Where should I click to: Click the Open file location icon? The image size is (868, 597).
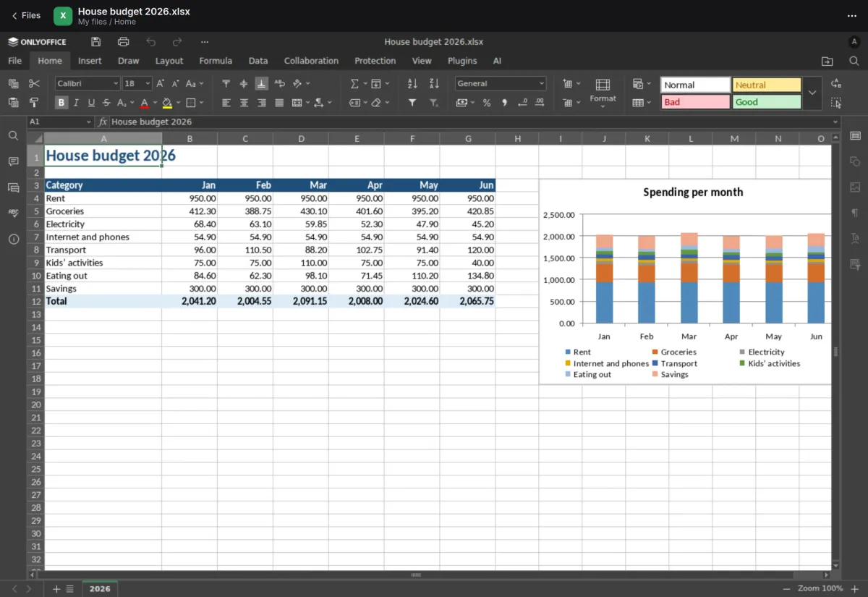(x=827, y=62)
